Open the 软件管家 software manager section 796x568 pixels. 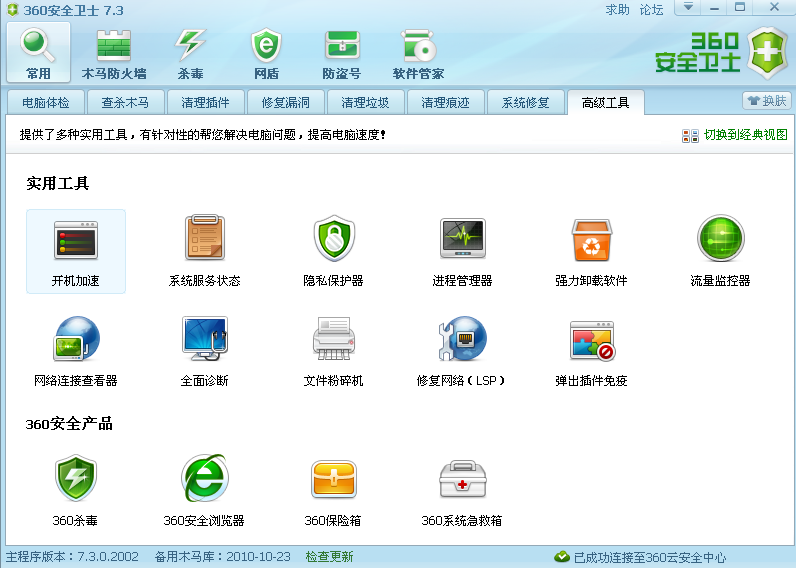418,55
